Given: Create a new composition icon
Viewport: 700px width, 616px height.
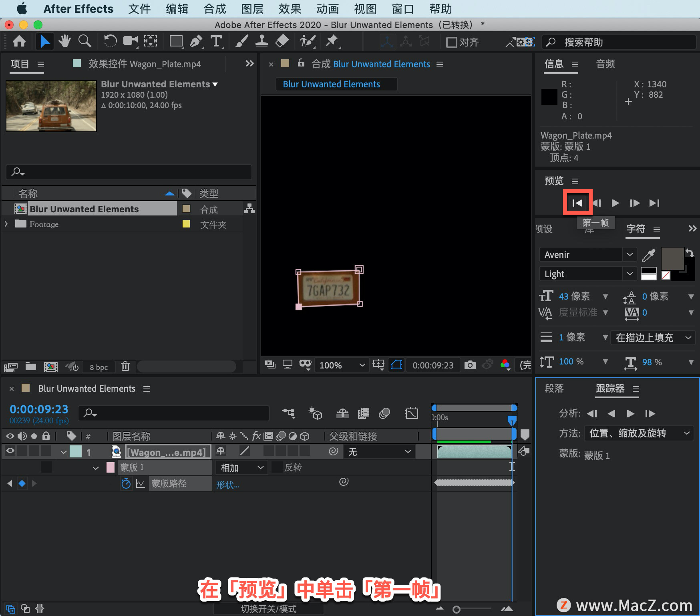Looking at the screenshot, I should tap(51, 366).
